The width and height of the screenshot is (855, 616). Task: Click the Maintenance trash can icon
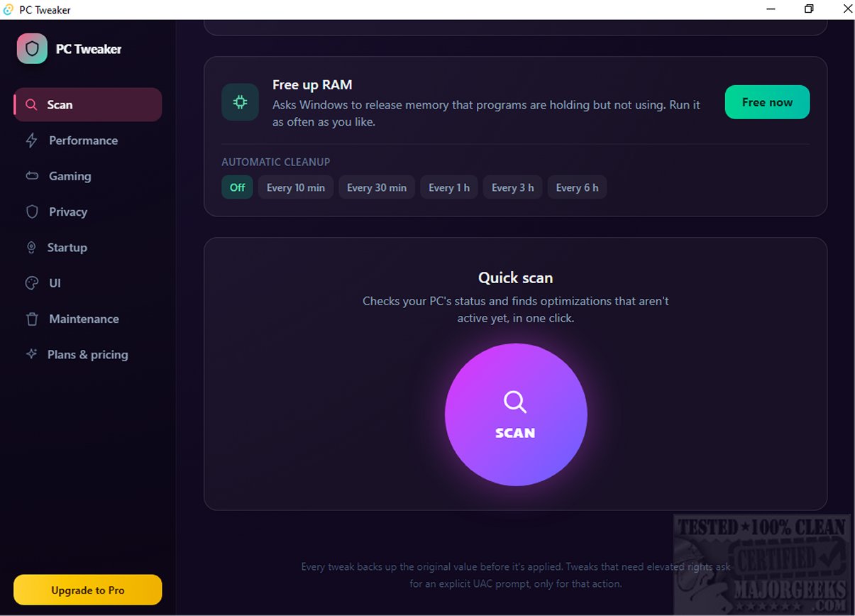click(x=32, y=319)
